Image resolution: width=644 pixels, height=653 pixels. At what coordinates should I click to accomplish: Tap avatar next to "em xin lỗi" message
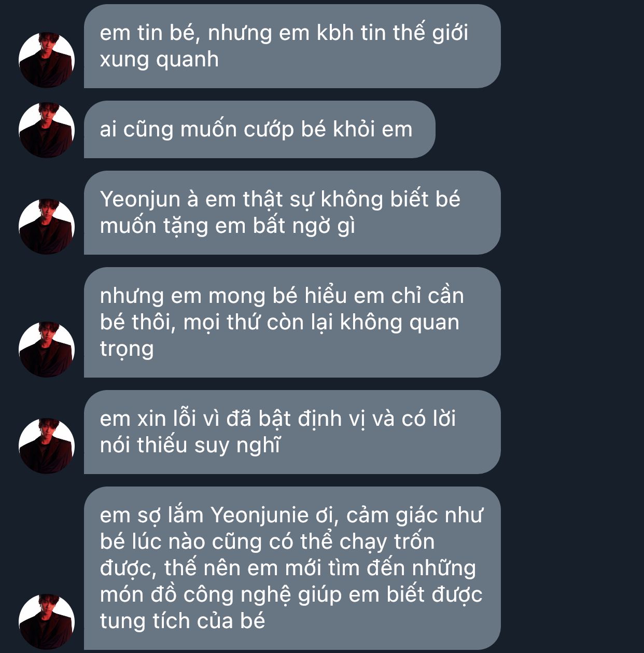(47, 446)
